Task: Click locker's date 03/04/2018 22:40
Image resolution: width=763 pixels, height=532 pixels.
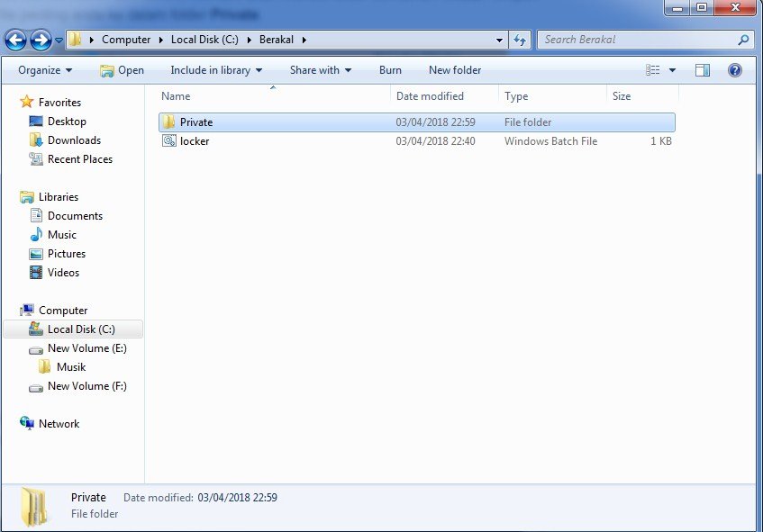Action: pos(435,141)
